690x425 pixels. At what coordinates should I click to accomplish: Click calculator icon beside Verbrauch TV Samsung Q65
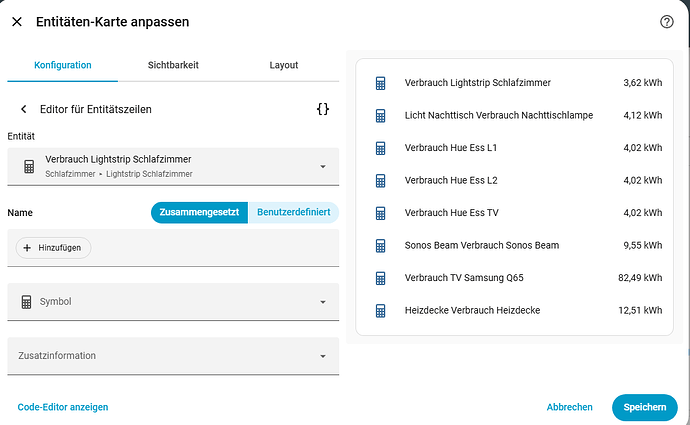[x=380, y=278]
